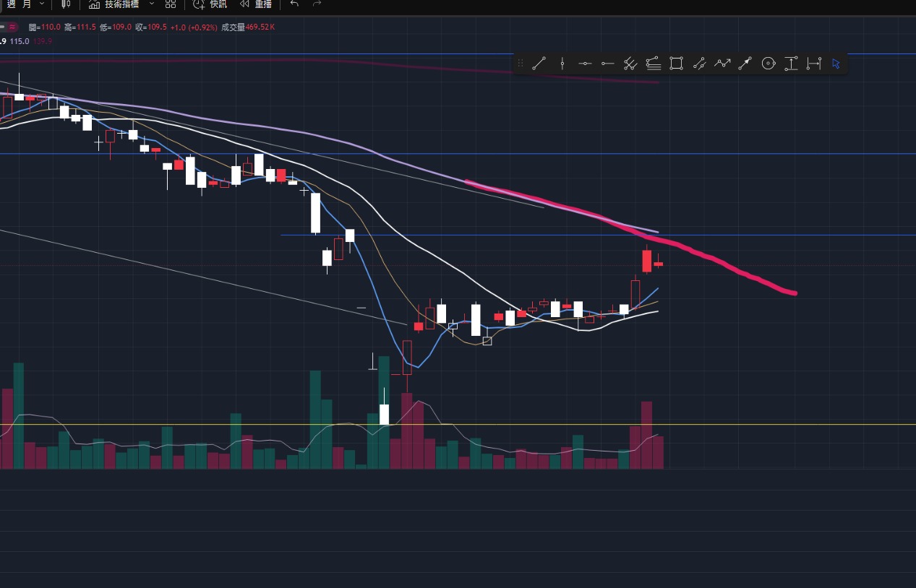This screenshot has width=916, height=588.
Task: Click the +1.0 (+0.92%) change value
Action: click(194, 27)
